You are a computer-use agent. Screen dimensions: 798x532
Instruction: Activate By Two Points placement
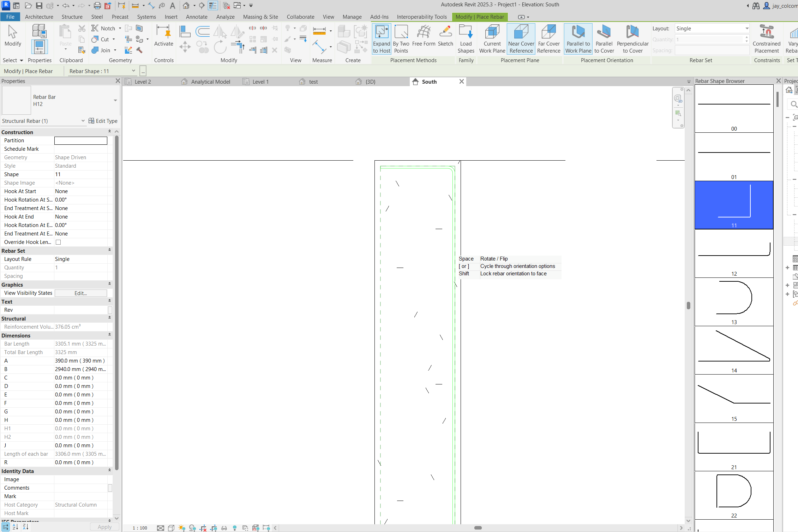pyautogui.click(x=401, y=38)
